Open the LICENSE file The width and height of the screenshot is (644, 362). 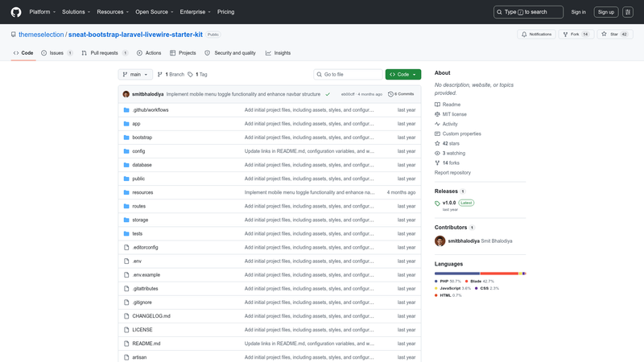(x=142, y=330)
